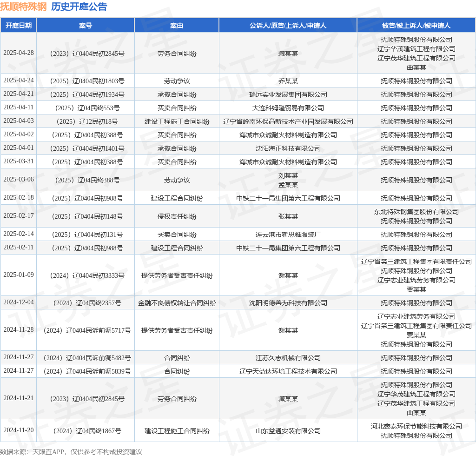Select the 被告/被上诉人/被申请人 column header
This screenshot has height=456, width=476.
[x=416, y=26]
